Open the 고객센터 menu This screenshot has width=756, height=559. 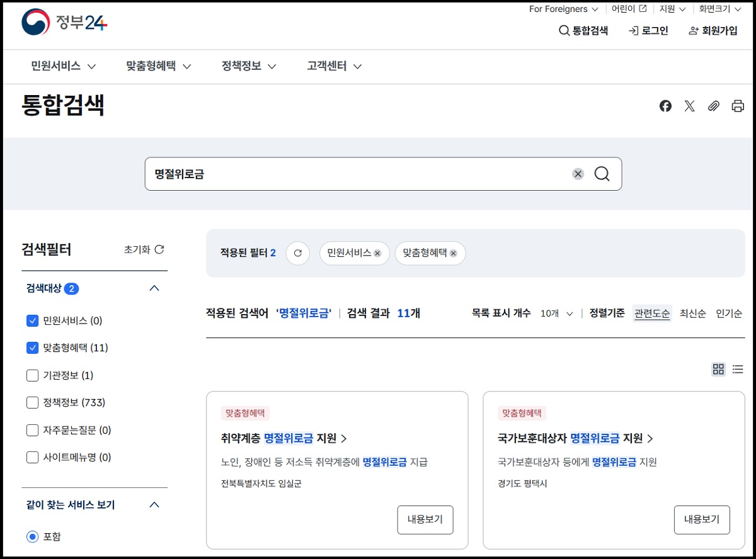click(x=328, y=66)
